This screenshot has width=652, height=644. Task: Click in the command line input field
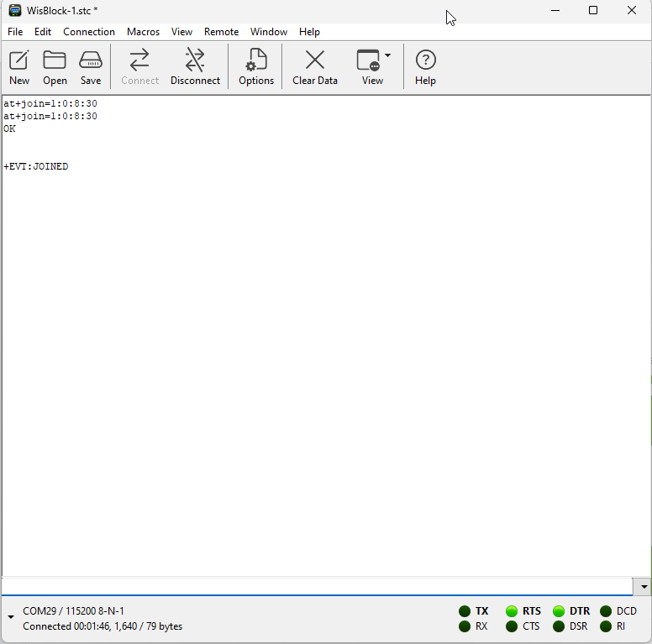[x=317, y=587]
